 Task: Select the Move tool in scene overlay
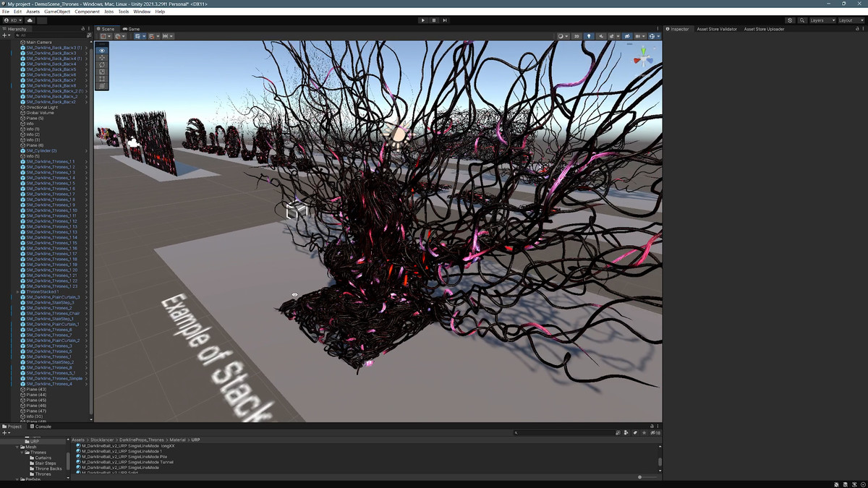(102, 57)
